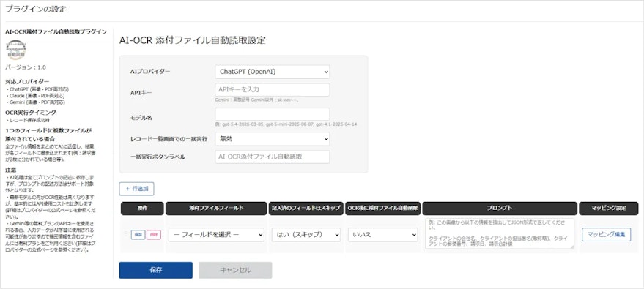
Task: Click the plugin logo icon in sidebar
Action: coord(16,50)
